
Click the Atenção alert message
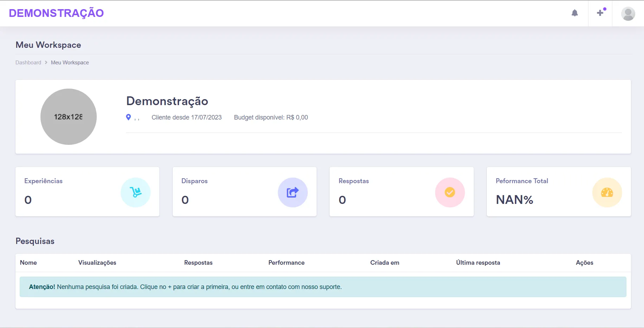point(323,287)
